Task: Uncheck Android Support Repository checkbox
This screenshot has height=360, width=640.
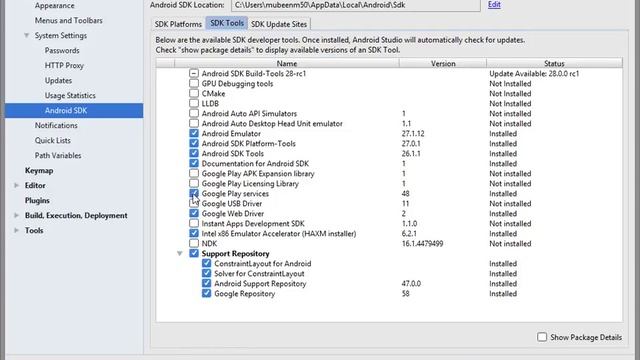Action: (x=207, y=283)
